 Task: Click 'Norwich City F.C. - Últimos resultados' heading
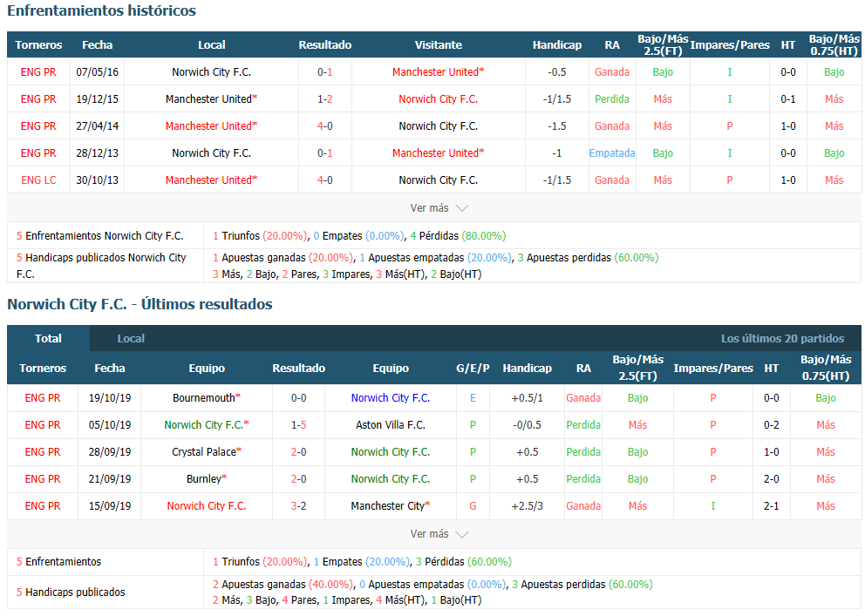tap(140, 304)
